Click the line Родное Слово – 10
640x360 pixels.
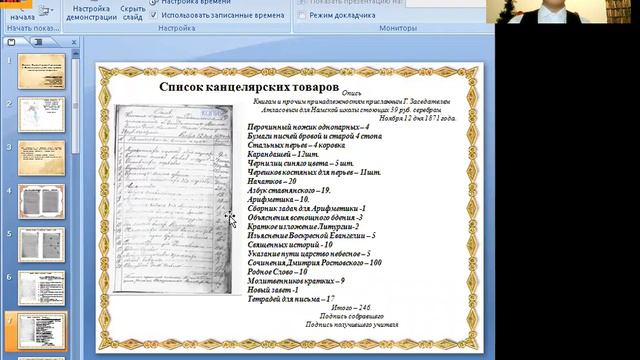[x=278, y=272]
